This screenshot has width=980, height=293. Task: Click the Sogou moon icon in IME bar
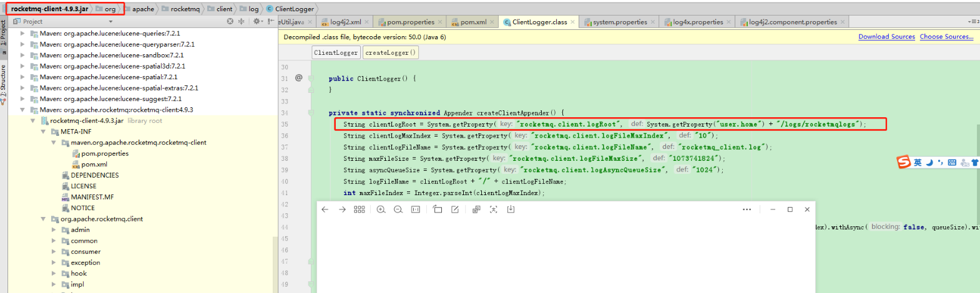pos(929,162)
